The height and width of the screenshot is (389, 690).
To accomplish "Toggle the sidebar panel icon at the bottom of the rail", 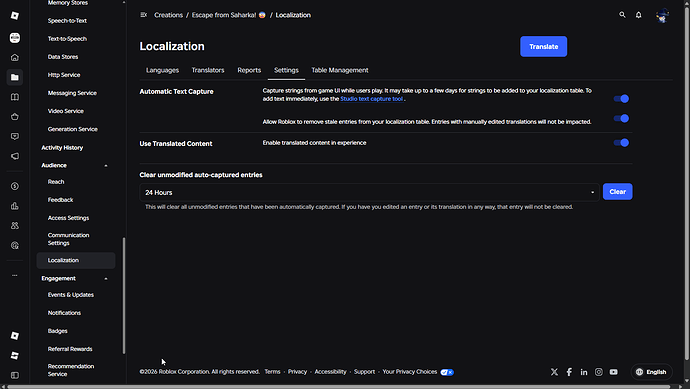I will click(15, 375).
